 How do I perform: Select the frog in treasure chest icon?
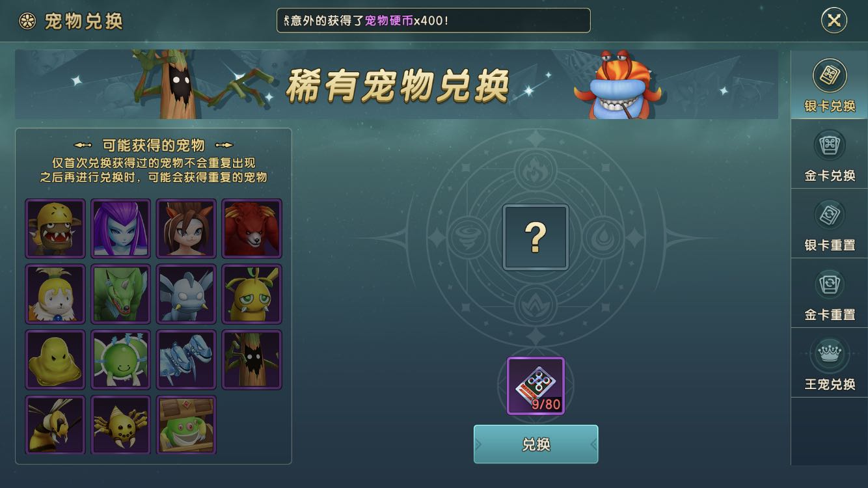186,424
